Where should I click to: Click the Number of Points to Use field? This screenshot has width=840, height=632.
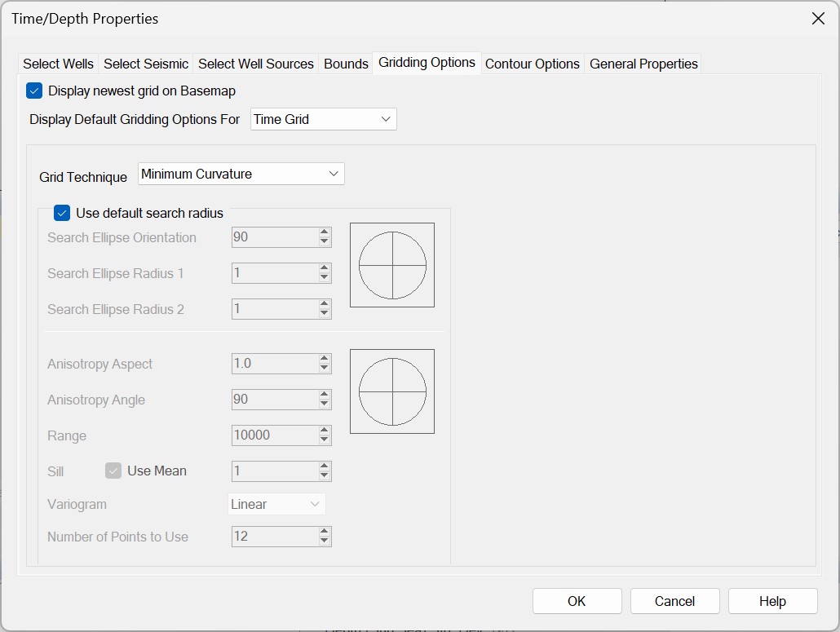pyautogui.click(x=274, y=537)
